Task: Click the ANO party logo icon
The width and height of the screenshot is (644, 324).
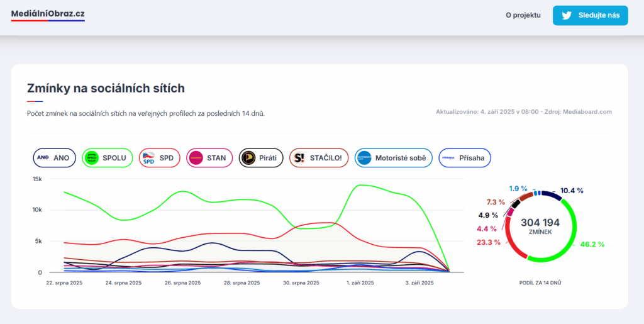Action: coord(43,158)
